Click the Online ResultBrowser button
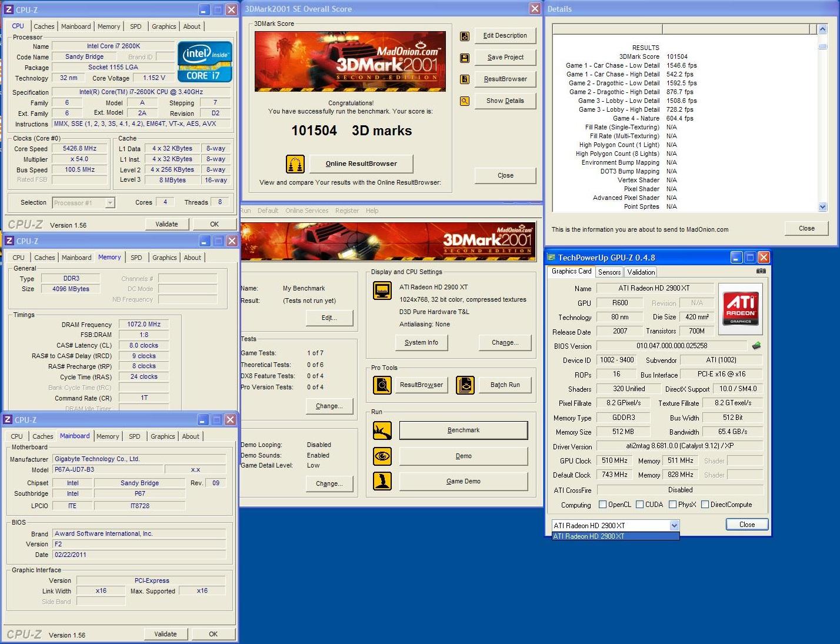Image resolution: width=840 pixels, height=644 pixels. (x=361, y=163)
